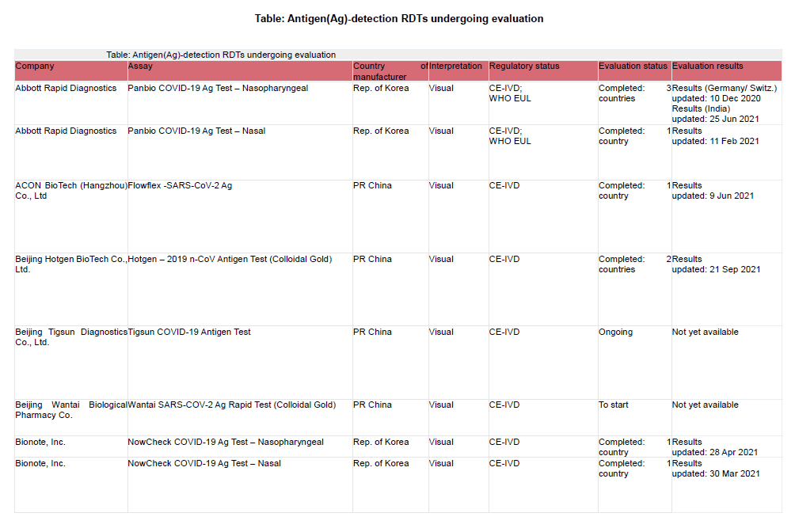Click the bold page title at top

point(398,18)
